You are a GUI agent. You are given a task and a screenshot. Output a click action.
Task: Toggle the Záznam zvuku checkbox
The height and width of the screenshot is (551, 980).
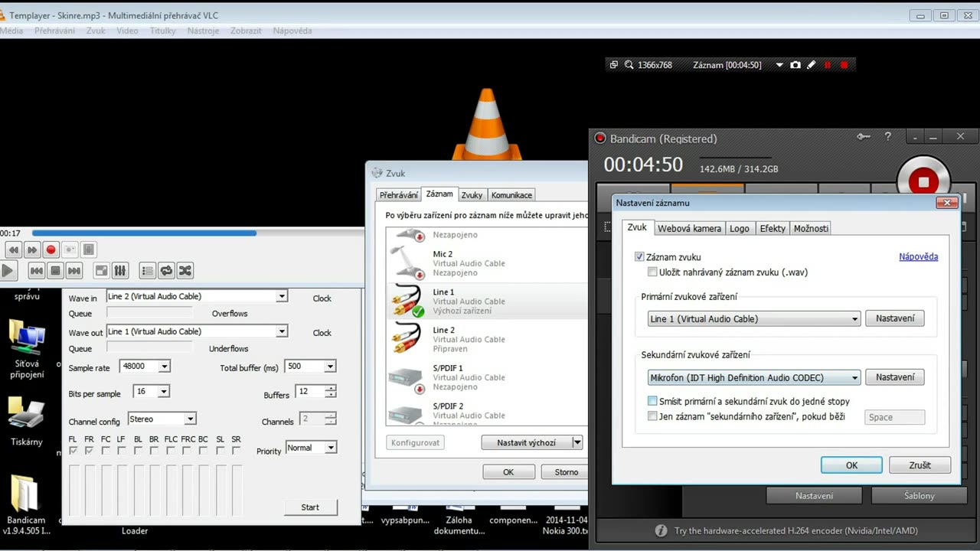(x=640, y=257)
